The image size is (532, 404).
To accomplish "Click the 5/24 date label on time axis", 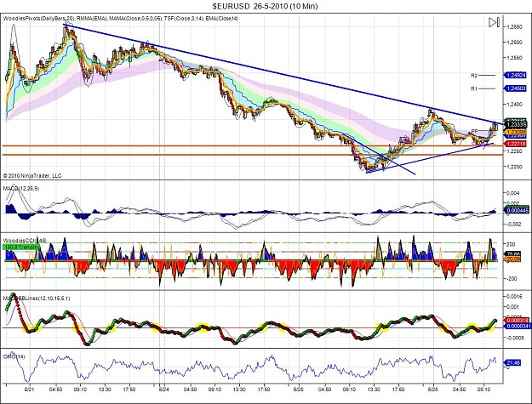I will pyautogui.click(x=164, y=390).
